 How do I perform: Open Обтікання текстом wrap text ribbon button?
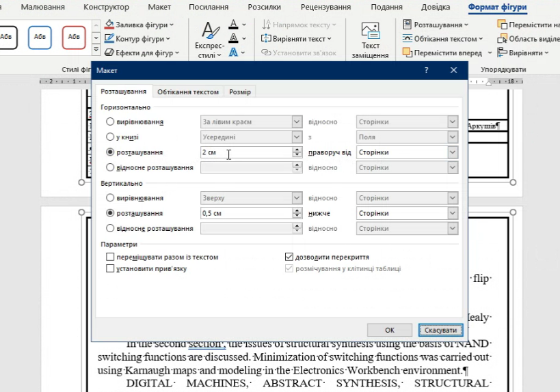pos(443,38)
